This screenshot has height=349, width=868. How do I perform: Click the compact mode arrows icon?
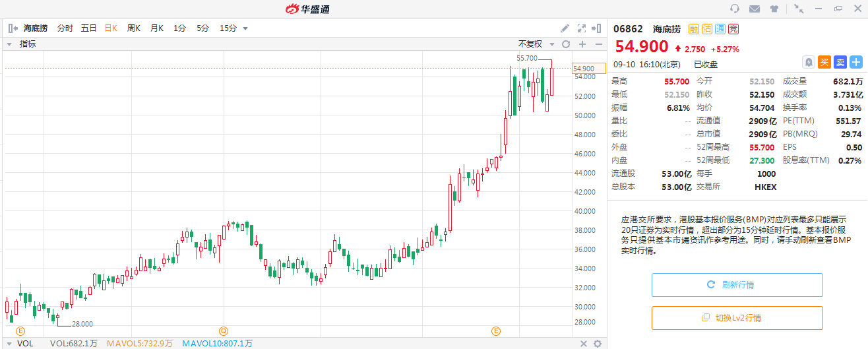click(x=799, y=9)
